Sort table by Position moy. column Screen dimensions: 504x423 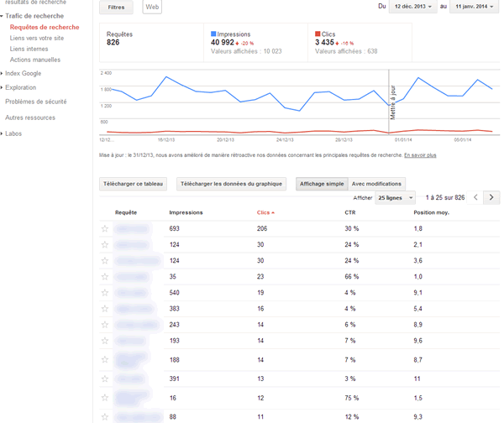pos(432,212)
